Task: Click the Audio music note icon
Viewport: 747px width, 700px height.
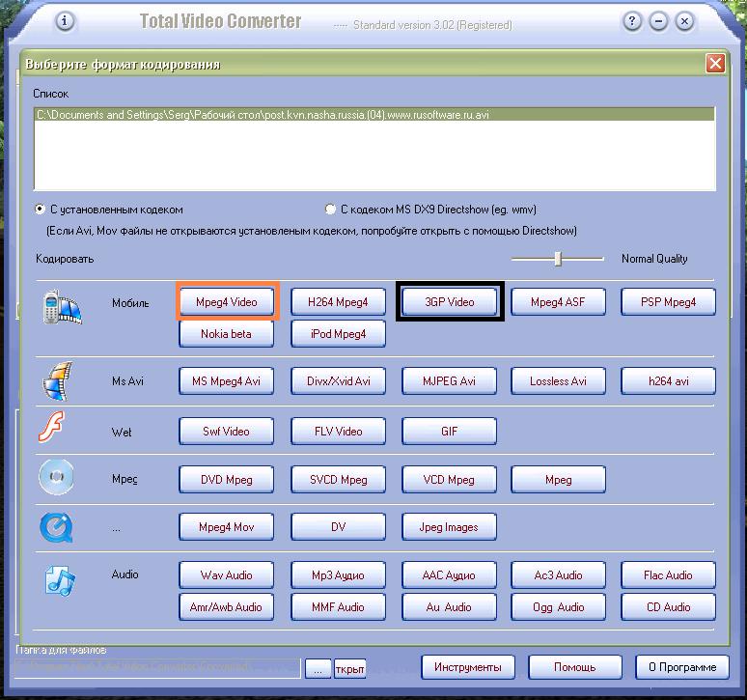Action: pyautogui.click(x=60, y=581)
